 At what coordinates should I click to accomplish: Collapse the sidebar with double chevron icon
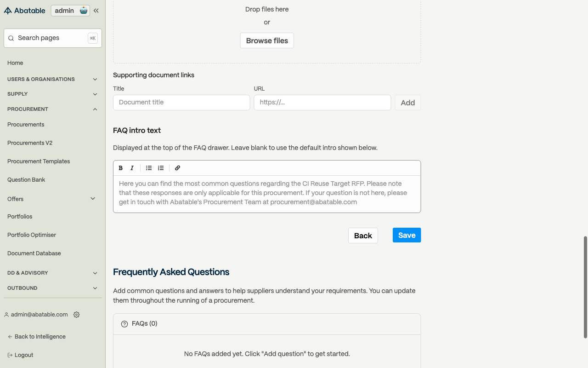(x=96, y=11)
